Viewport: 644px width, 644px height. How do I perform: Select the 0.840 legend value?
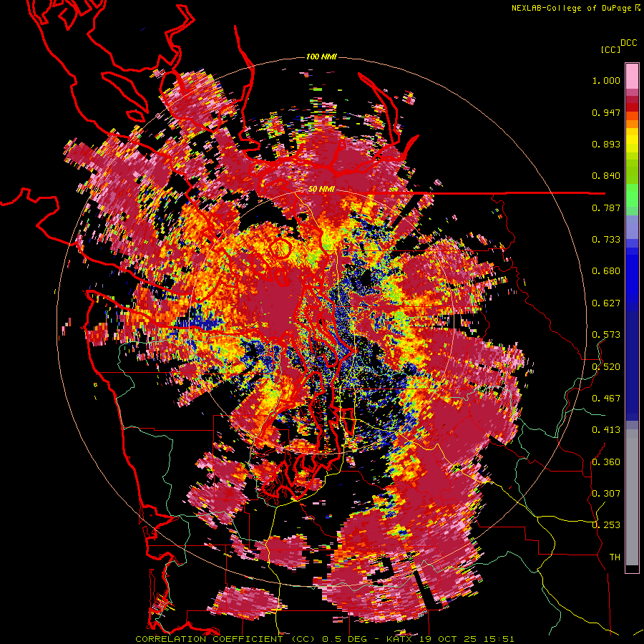[x=606, y=176]
